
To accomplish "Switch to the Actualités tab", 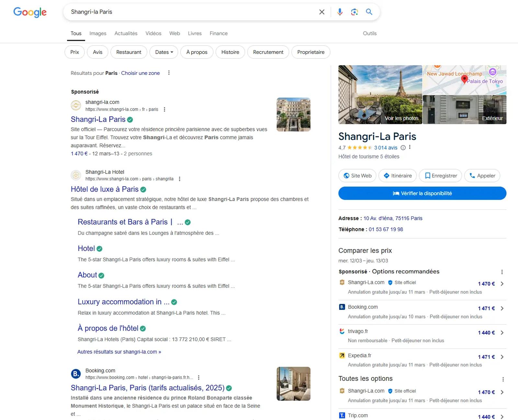I will pos(126,33).
